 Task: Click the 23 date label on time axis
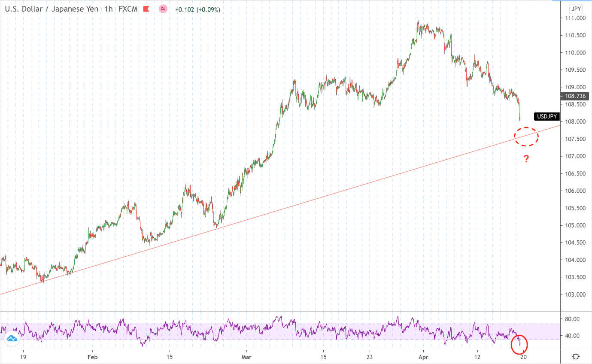pos(370,357)
